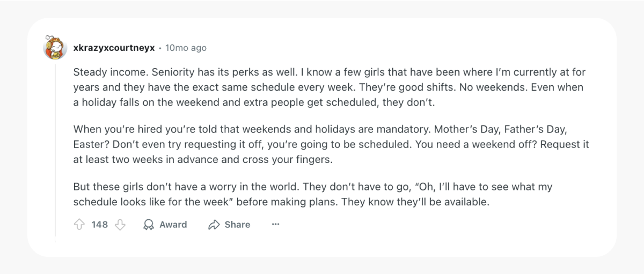This screenshot has height=274, width=644.
Task: Open the '10mo ago' timestamp permalink
Action: click(186, 48)
